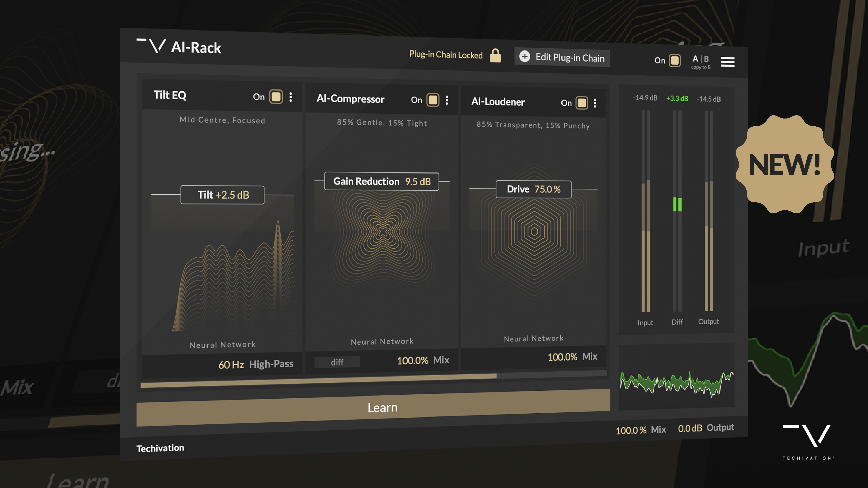Viewport: 868px width, 488px height.
Task: Open the hamburger main menu
Action: coord(728,62)
